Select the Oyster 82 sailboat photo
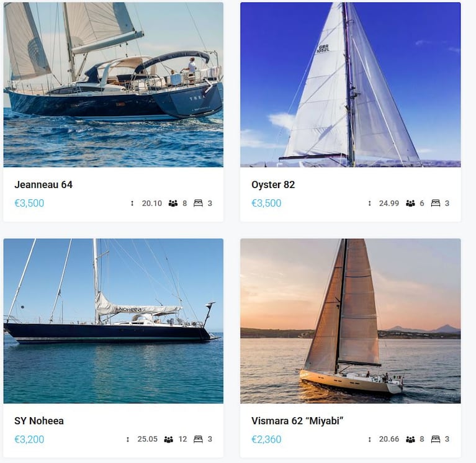Screen dimensions: 476x463 (350, 84)
